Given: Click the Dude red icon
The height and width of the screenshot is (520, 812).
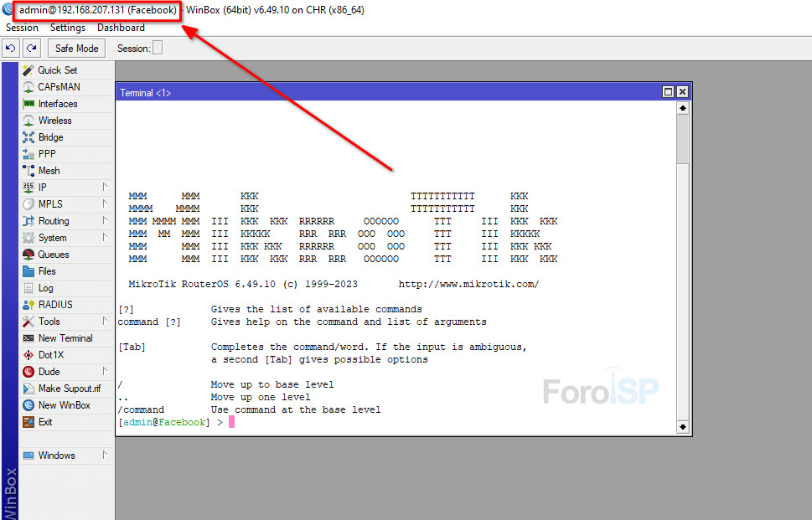Looking at the screenshot, I should click(x=28, y=372).
